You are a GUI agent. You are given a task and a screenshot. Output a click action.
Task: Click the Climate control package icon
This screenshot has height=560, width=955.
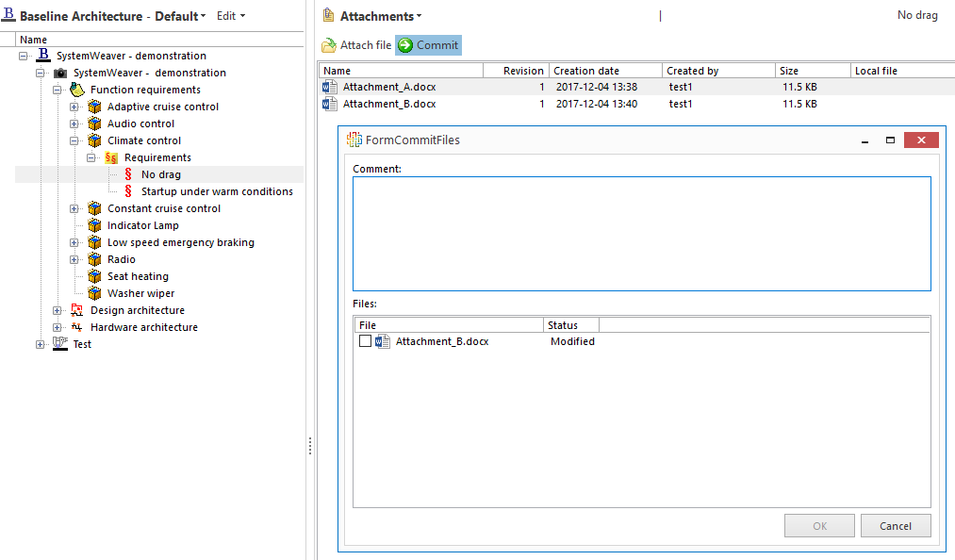[93, 140]
